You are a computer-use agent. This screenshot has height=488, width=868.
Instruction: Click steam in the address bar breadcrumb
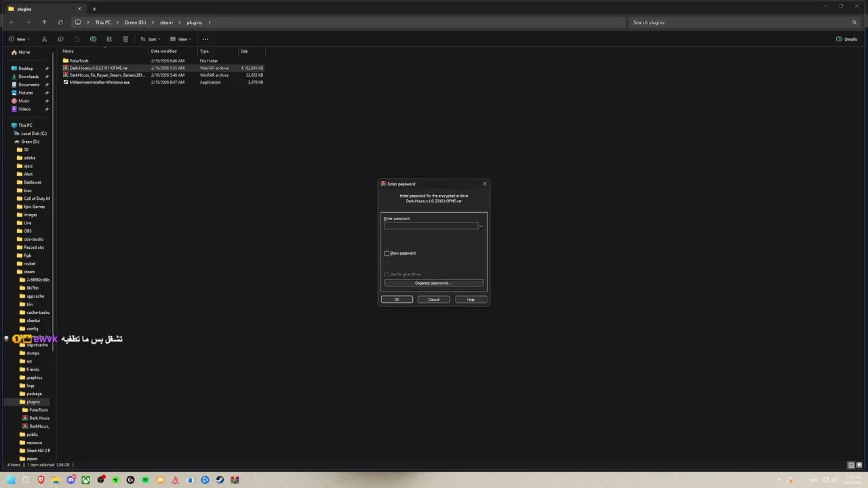pyautogui.click(x=166, y=22)
